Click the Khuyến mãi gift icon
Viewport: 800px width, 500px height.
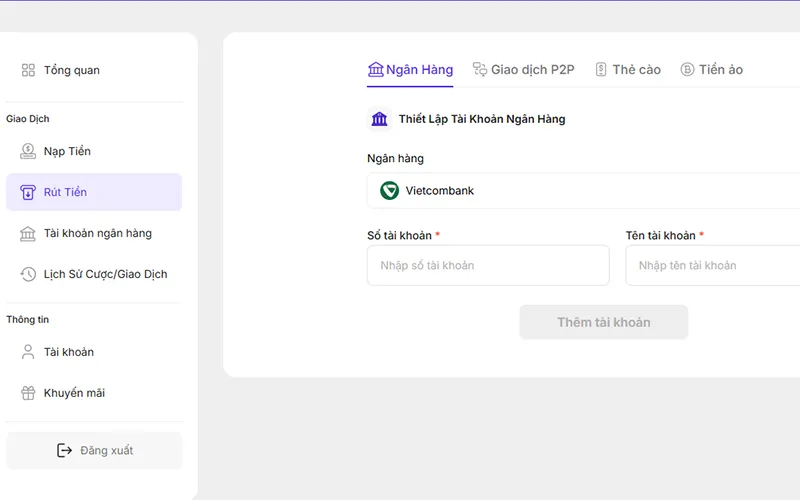click(28, 393)
